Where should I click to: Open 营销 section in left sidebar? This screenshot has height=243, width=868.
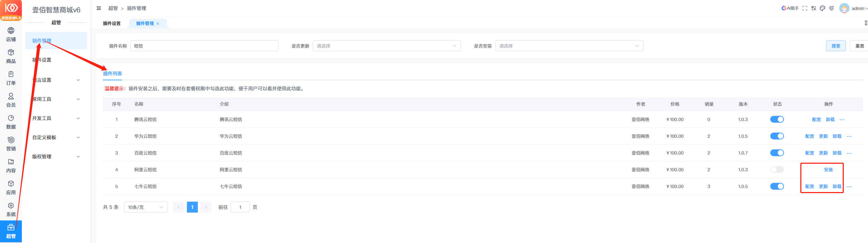(11, 144)
